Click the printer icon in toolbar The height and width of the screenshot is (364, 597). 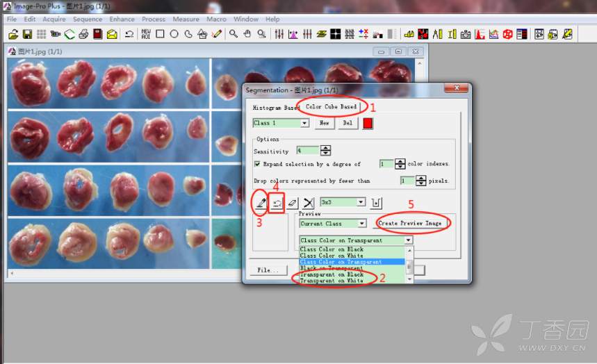coord(83,34)
